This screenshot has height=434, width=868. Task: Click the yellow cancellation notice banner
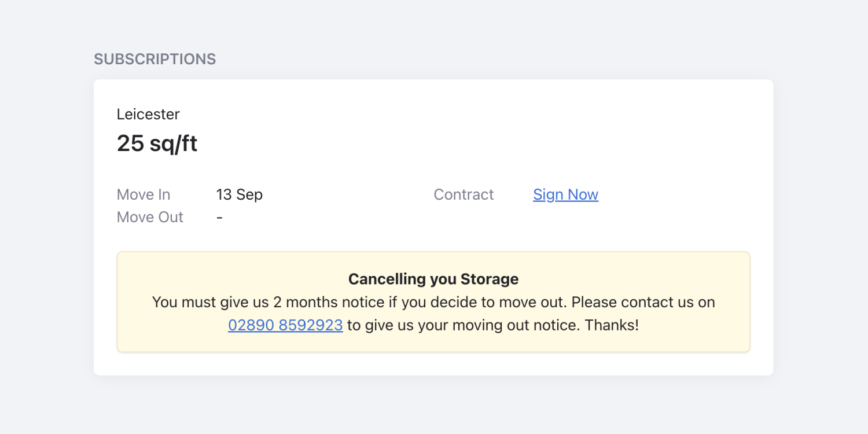tap(433, 301)
